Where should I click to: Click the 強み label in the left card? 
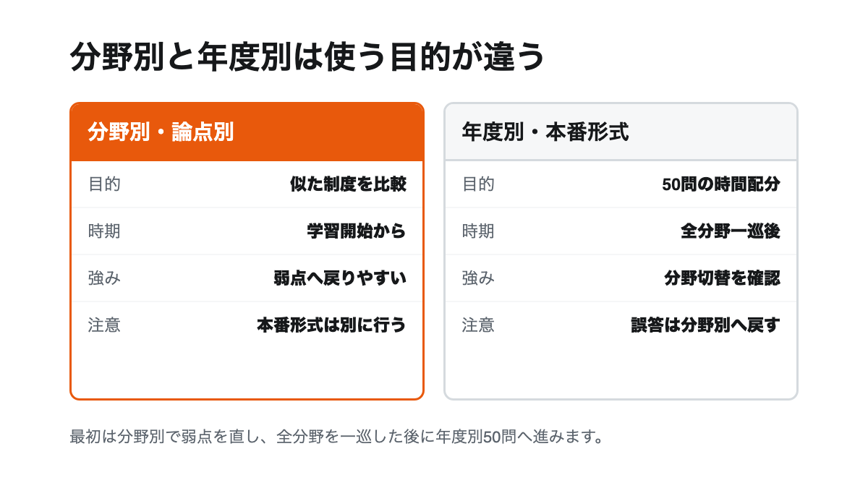(x=104, y=278)
